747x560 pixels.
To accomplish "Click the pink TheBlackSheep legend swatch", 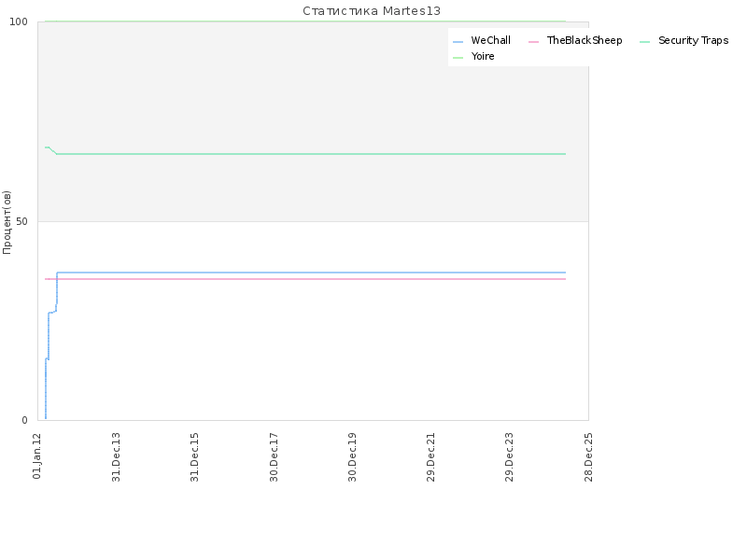I will [x=533, y=42].
